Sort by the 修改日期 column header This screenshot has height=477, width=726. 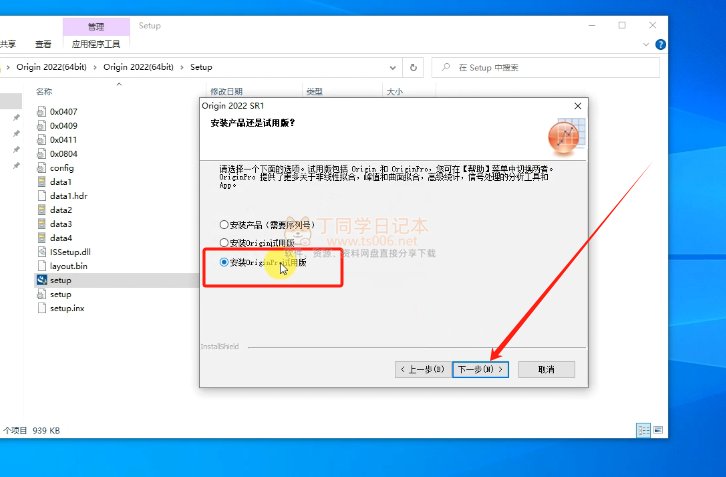pos(226,92)
